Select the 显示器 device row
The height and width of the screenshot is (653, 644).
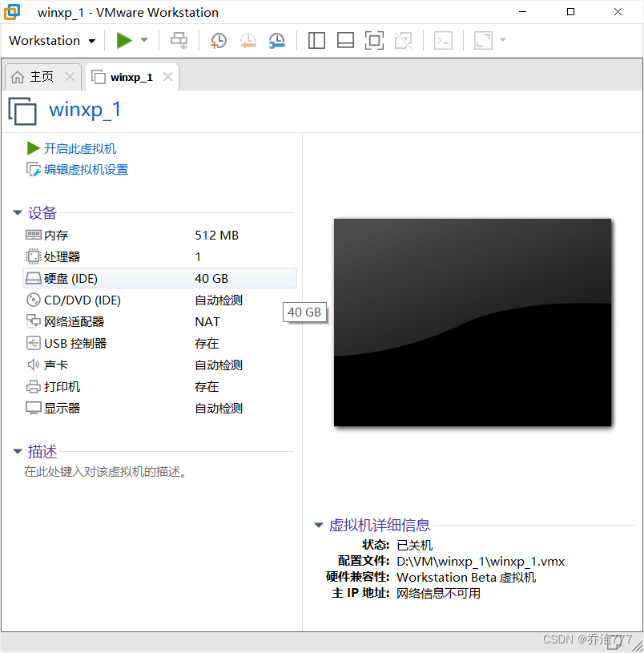pos(160,409)
